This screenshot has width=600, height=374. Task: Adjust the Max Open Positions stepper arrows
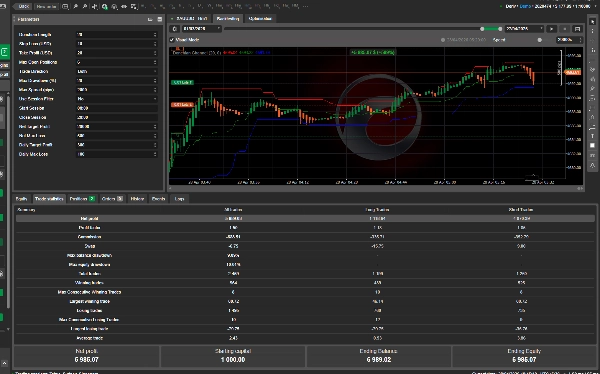pos(155,62)
